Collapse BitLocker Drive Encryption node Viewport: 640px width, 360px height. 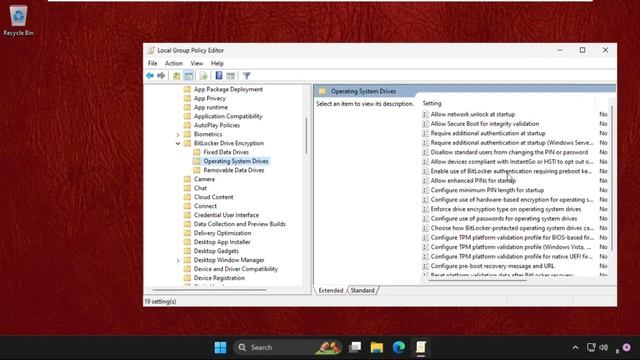point(178,143)
